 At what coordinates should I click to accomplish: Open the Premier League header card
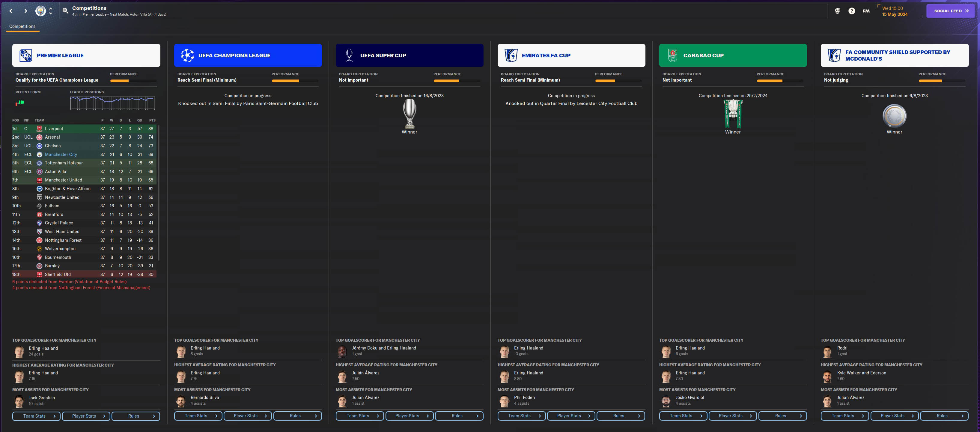tap(86, 55)
